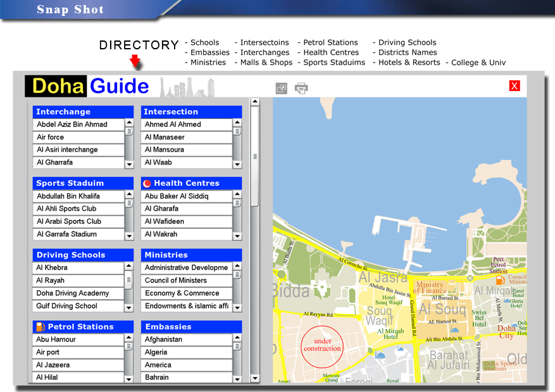Screen dimensions: 555x392
Task: Select America embassy
Action: pyautogui.click(x=187, y=365)
